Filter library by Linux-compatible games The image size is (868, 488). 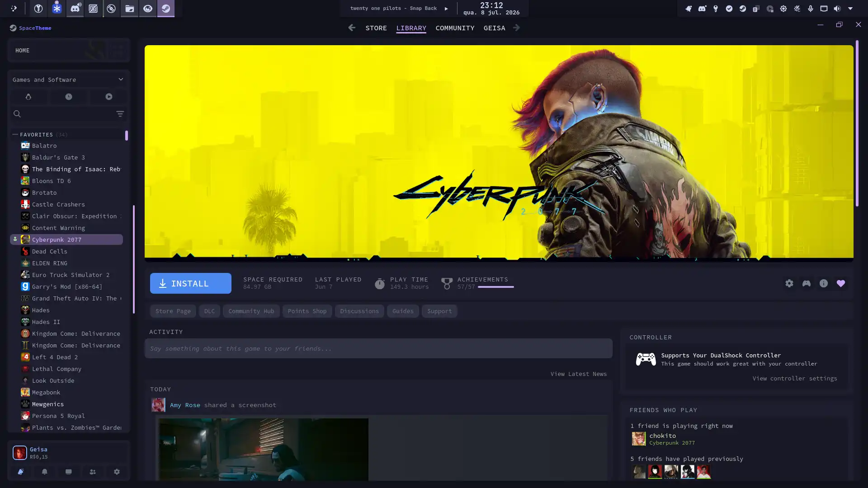pyautogui.click(x=28, y=97)
